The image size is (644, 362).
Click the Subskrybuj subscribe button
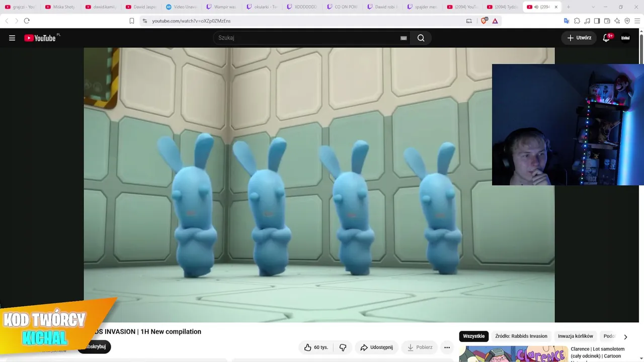tap(94, 346)
